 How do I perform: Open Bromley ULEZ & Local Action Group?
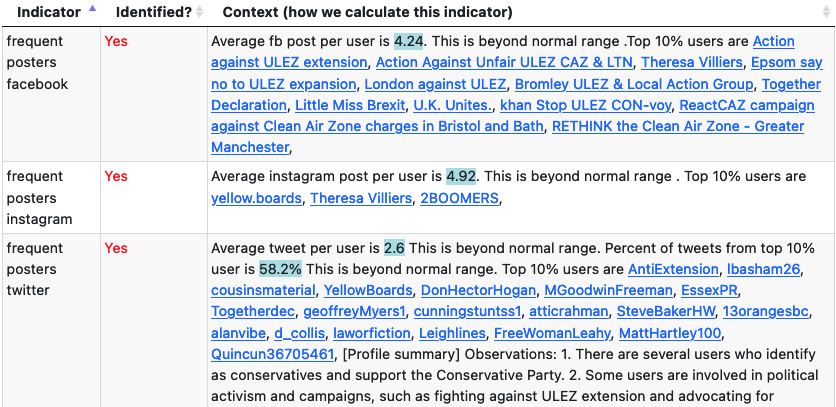634,83
